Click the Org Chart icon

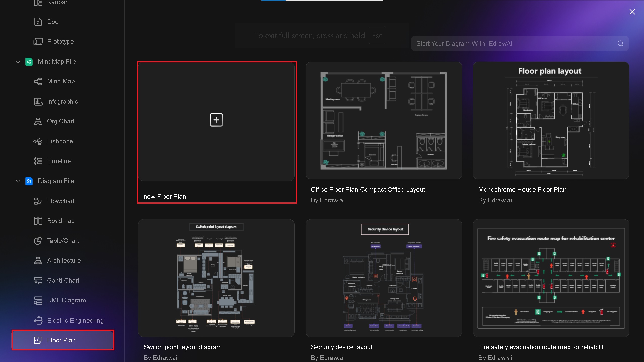(x=38, y=121)
